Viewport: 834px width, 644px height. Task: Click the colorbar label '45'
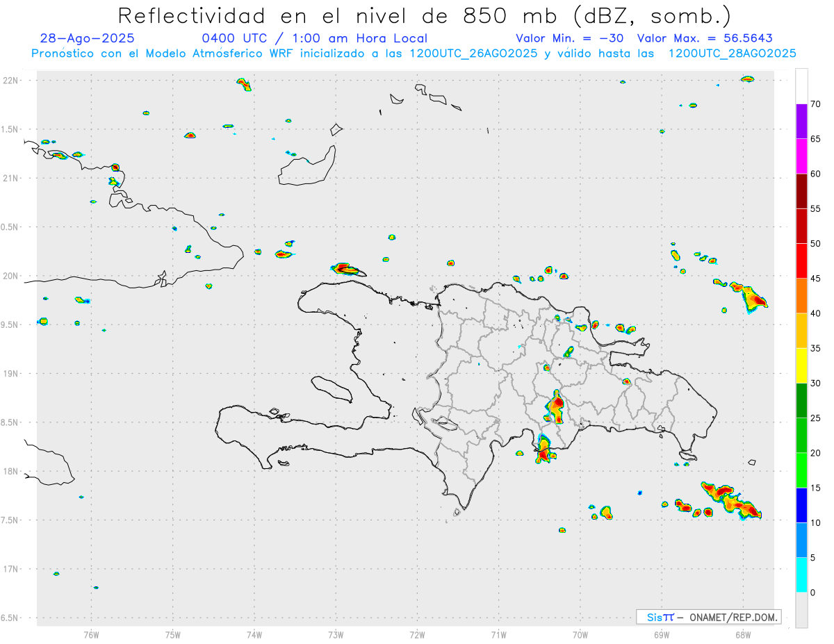[815, 279]
